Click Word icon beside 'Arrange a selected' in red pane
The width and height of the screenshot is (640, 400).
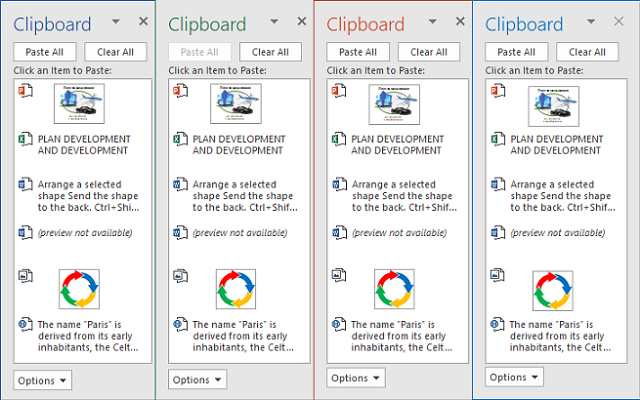[339, 184]
